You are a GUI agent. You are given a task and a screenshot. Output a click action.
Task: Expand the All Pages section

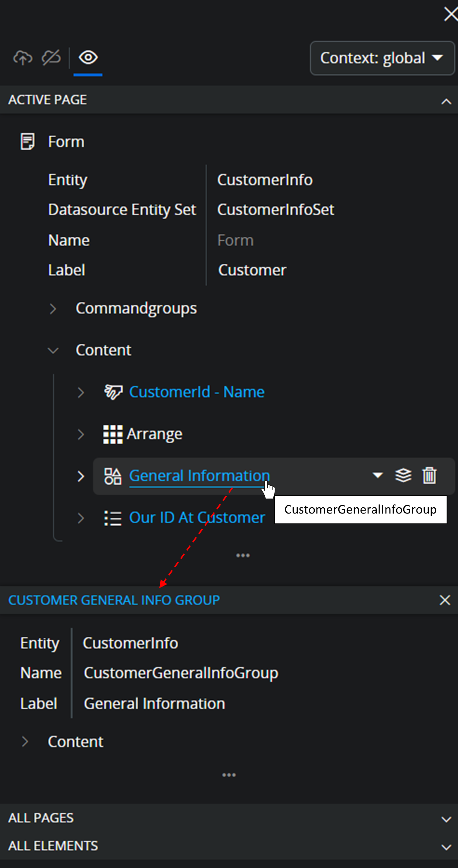(446, 819)
